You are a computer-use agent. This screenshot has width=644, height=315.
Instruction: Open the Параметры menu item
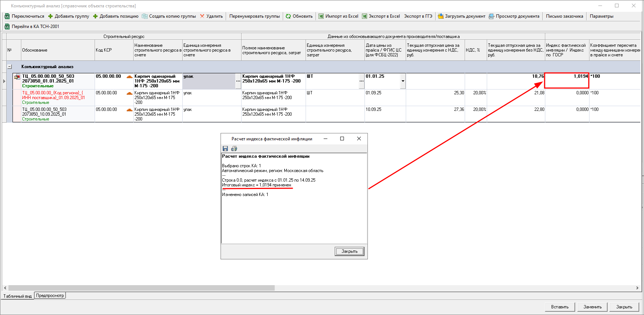click(x=601, y=16)
